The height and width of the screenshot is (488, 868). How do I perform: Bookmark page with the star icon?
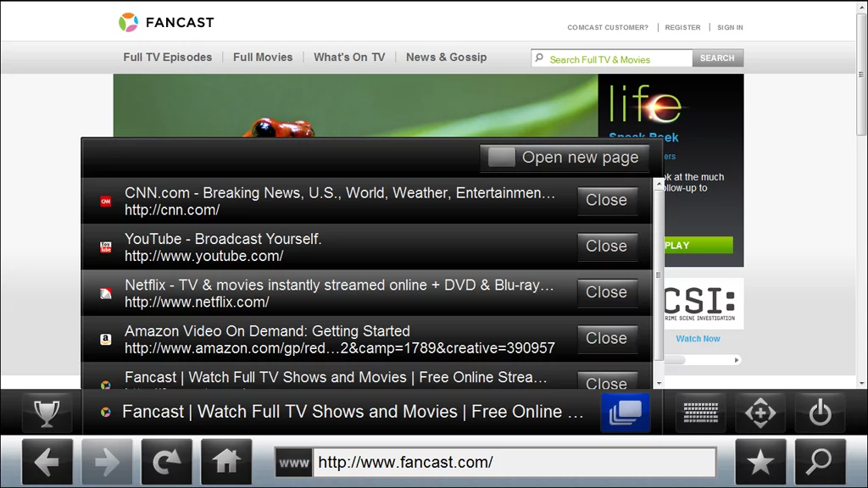click(x=760, y=462)
